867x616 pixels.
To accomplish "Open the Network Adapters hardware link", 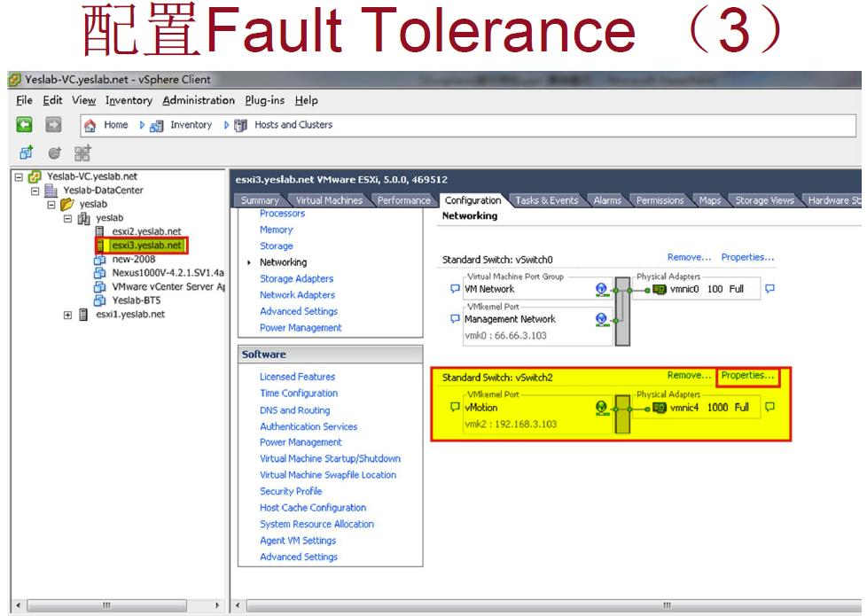I will (x=298, y=295).
